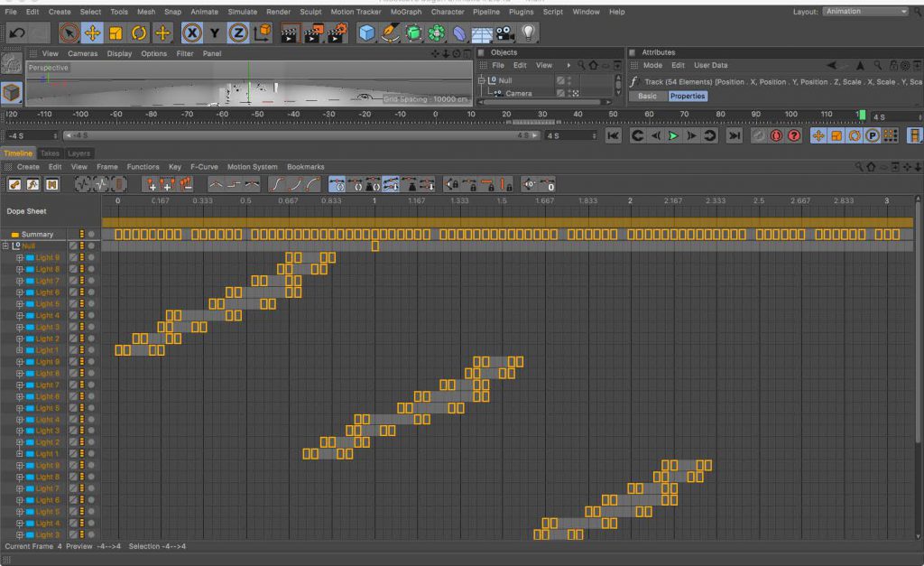Toggle Scale keyframe recording
The image size is (924, 566).
pos(836,135)
